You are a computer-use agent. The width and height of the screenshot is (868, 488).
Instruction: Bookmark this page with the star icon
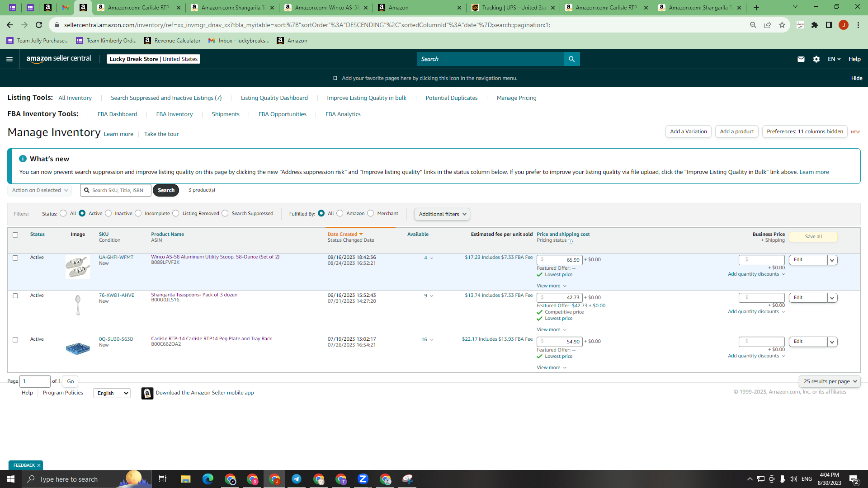782,25
